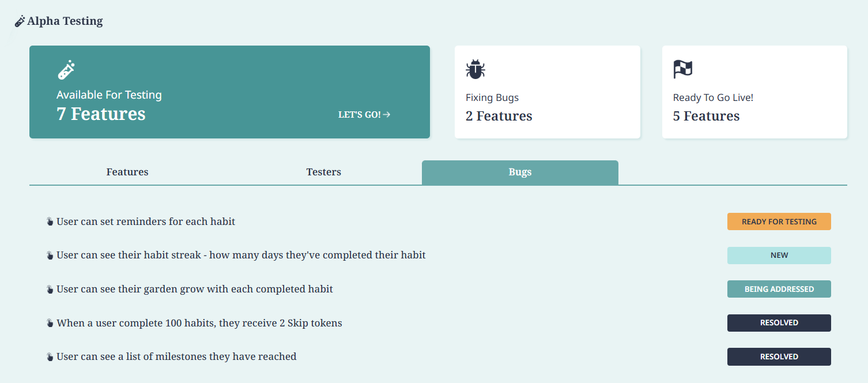
Task: Click the READY FOR TESTING status badge
Action: pyautogui.click(x=779, y=221)
